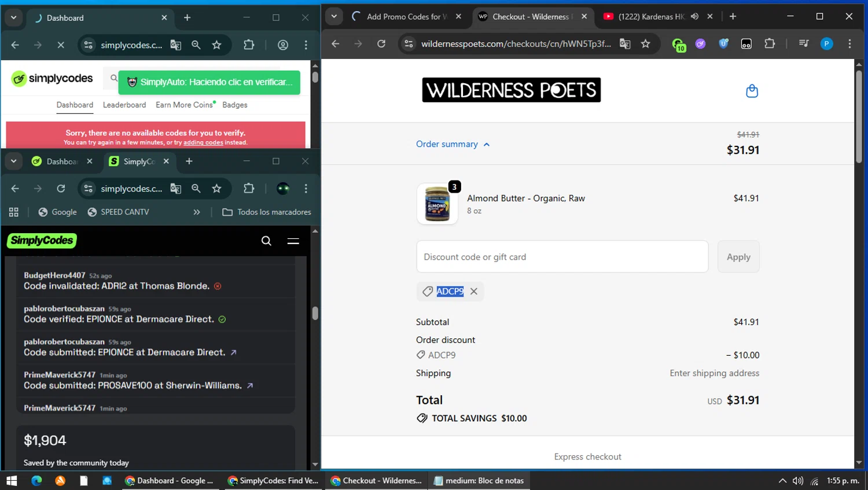Open the hamburger menu on SimplyCodes page
This screenshot has height=490, width=868.
tap(293, 241)
